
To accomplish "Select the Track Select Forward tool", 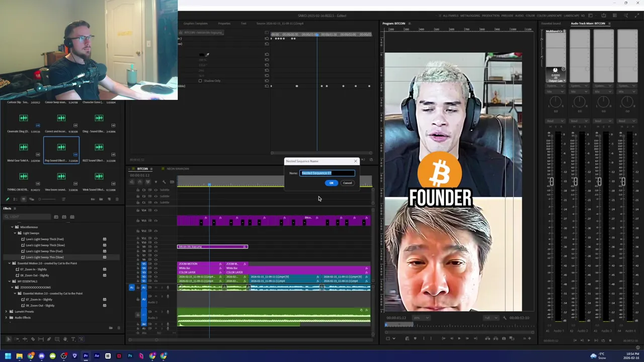I will (x=17, y=339).
